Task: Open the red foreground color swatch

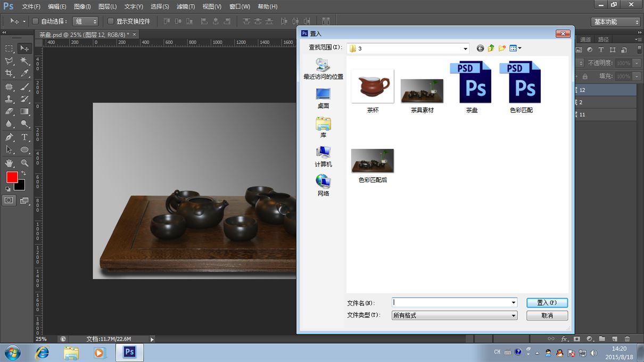Action: click(x=12, y=177)
